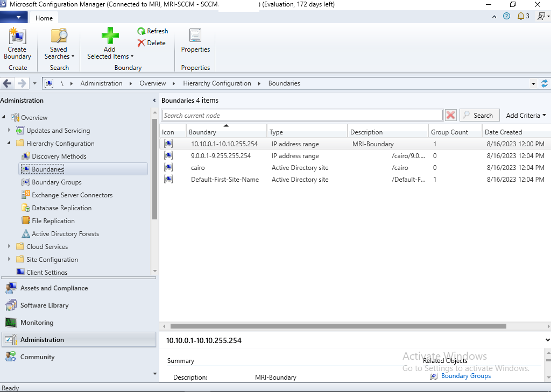Sort by the Description column header

click(388, 132)
